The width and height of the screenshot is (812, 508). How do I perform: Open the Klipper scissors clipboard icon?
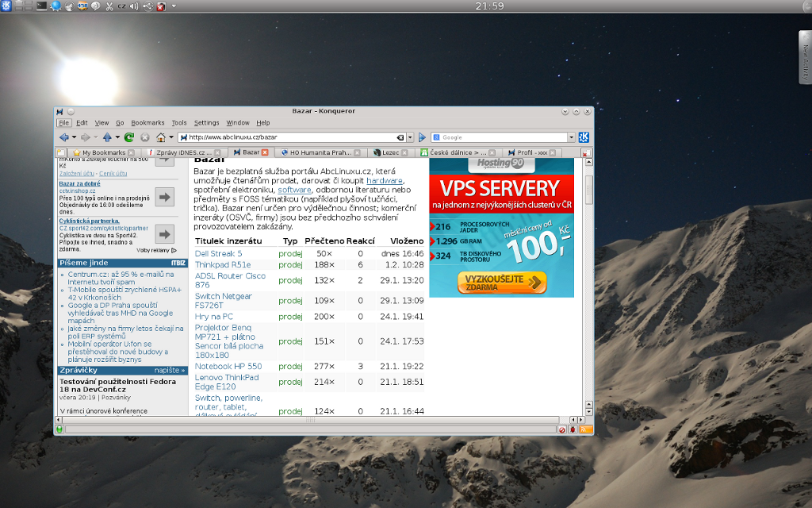109,6
